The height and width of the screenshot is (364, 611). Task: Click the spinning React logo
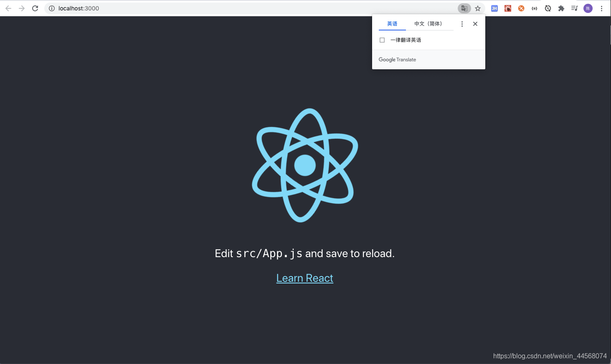click(x=305, y=165)
